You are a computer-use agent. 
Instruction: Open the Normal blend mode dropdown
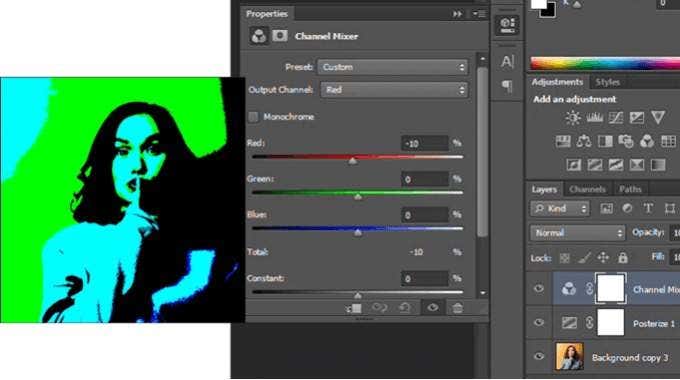pos(578,233)
